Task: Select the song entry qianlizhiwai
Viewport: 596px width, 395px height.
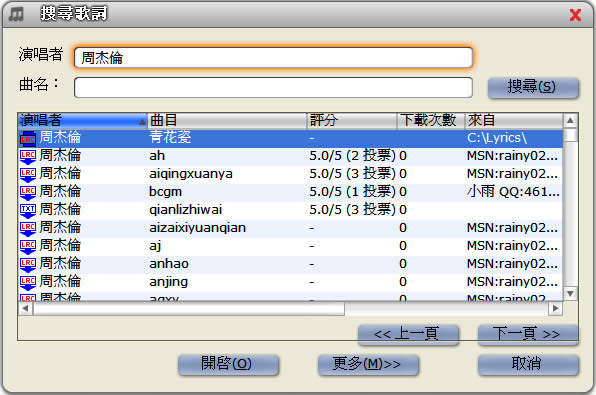Action: [185, 210]
